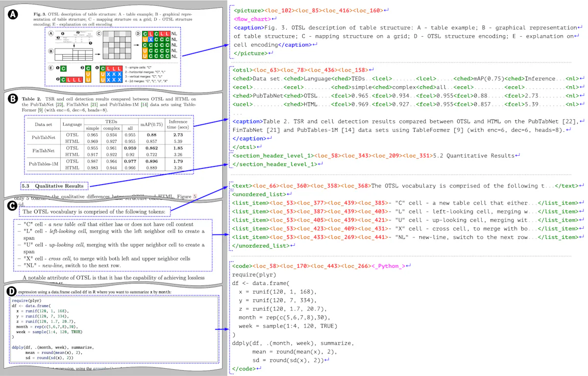
Task: Click the opening "<section_header_level_1>" tag
Action: point(273,156)
